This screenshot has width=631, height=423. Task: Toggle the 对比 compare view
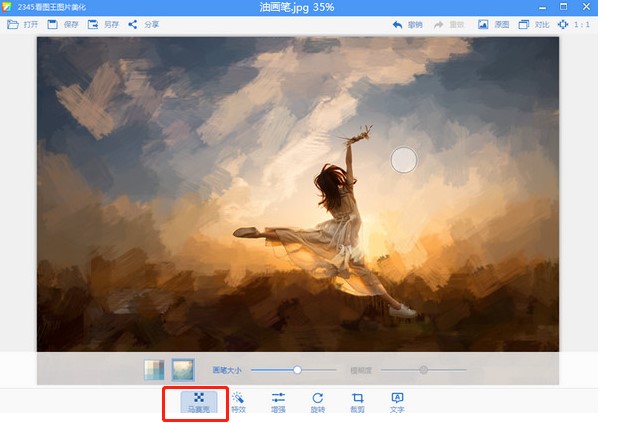[x=536, y=23]
